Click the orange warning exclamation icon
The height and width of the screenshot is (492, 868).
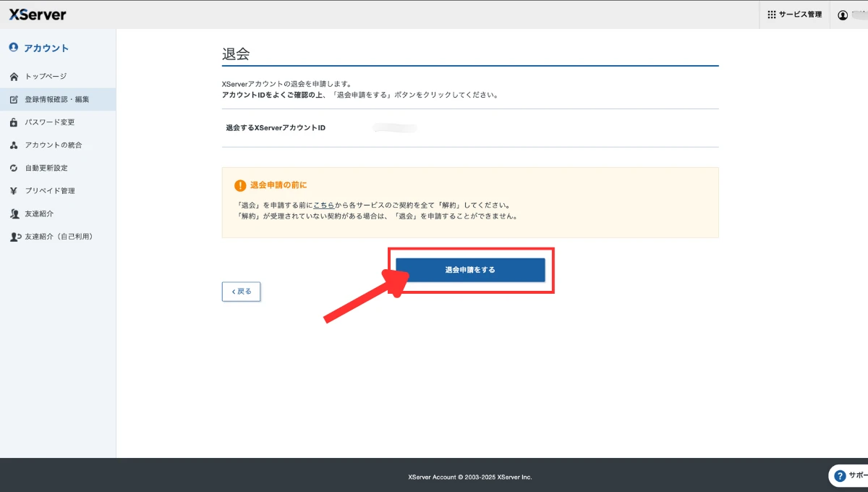tap(240, 185)
